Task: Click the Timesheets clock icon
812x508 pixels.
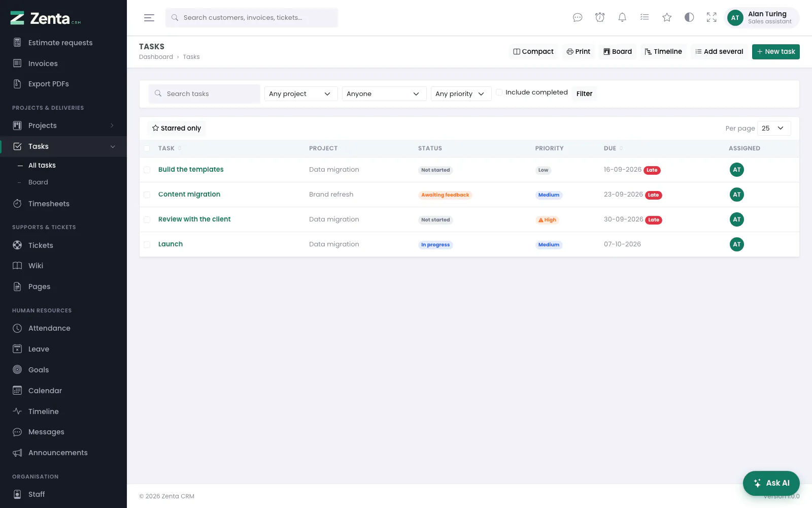Action: pyautogui.click(x=17, y=204)
